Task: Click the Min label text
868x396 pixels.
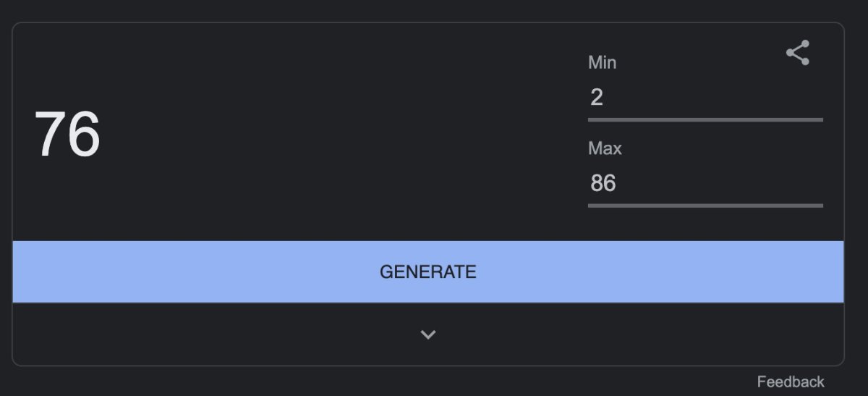Action: tap(603, 63)
